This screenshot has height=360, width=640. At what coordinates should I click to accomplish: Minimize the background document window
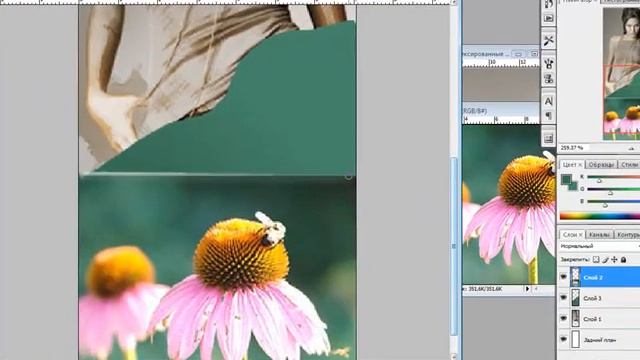(x=518, y=54)
